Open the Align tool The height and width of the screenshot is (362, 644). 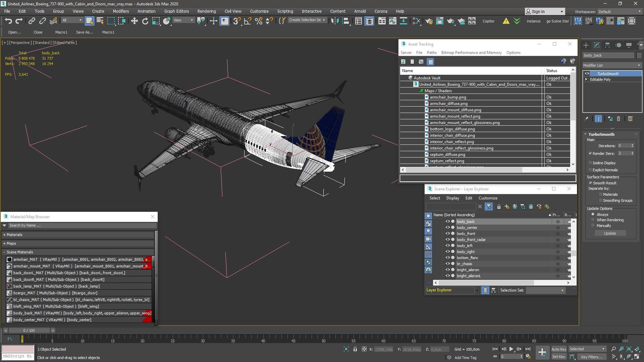tap(345, 21)
